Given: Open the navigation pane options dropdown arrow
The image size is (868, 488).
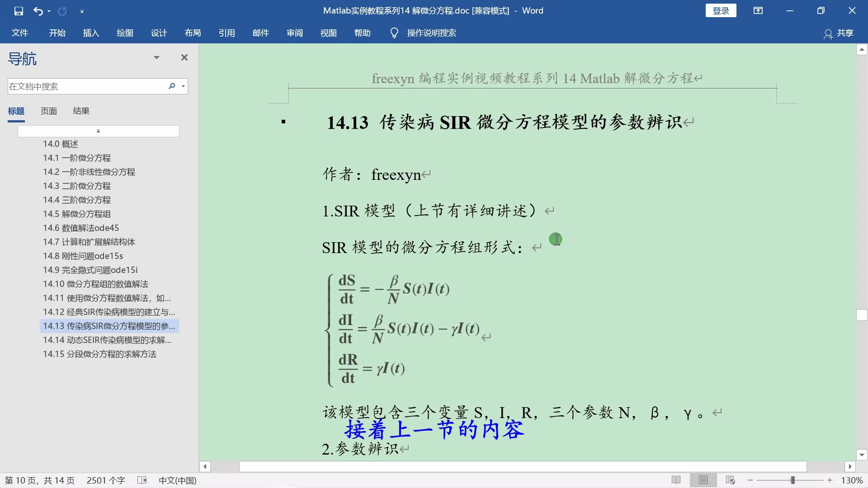Looking at the screenshot, I should pos(156,57).
